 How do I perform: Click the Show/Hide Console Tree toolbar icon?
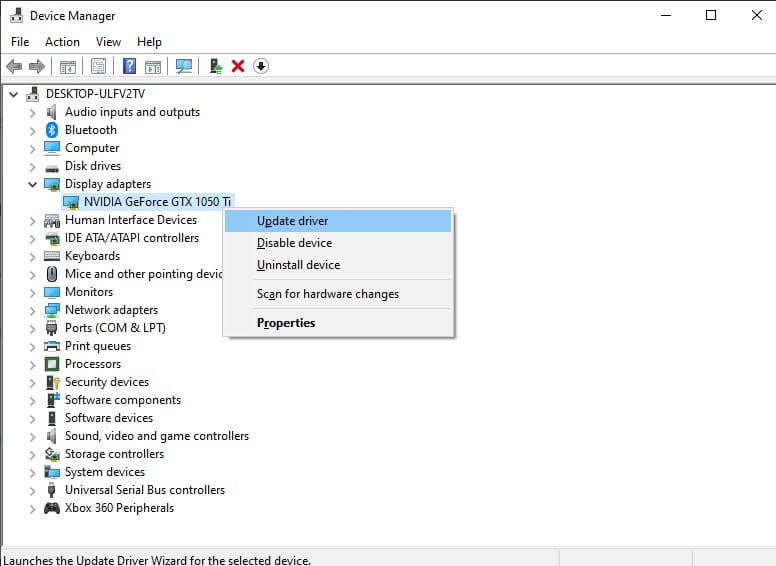(68, 66)
